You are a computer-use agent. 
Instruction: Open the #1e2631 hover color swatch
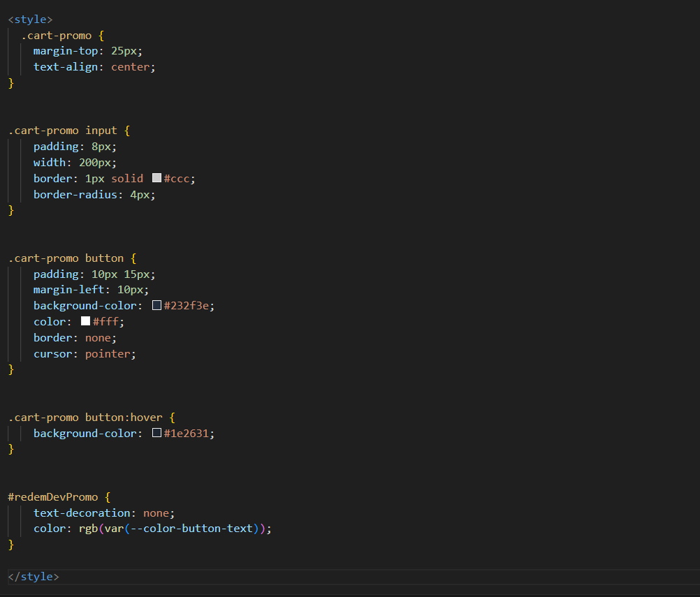tap(156, 434)
